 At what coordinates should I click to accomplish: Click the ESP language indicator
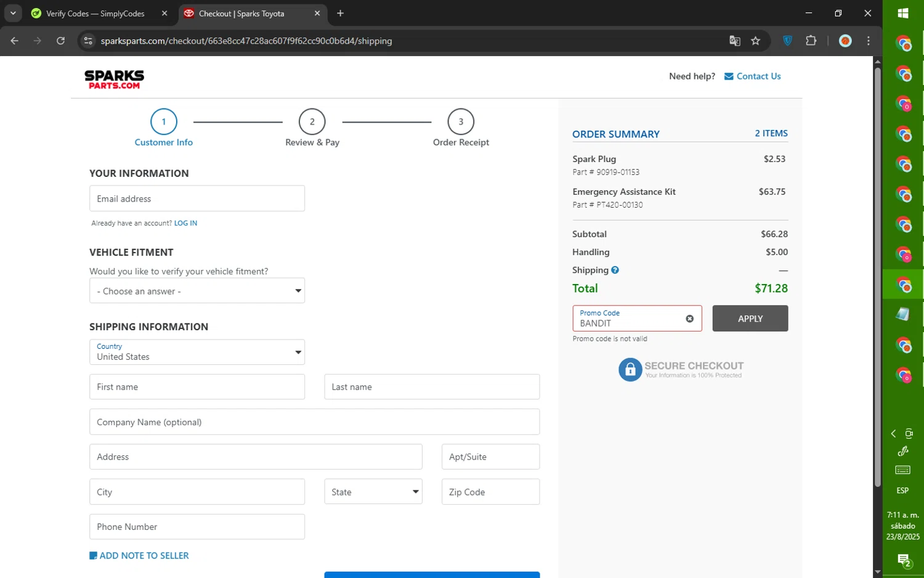coord(902,490)
